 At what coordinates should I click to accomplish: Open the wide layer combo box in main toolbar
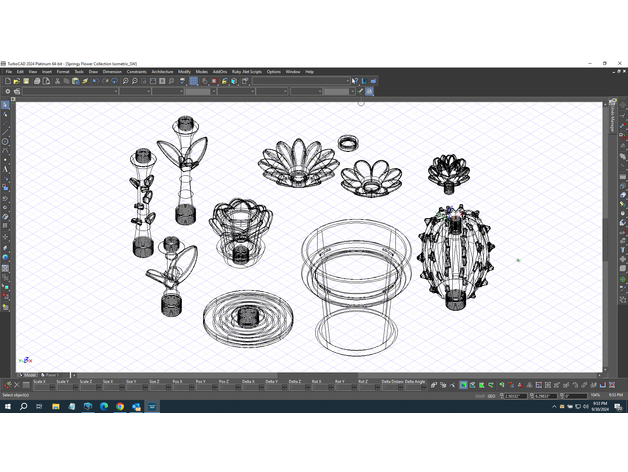point(300,81)
